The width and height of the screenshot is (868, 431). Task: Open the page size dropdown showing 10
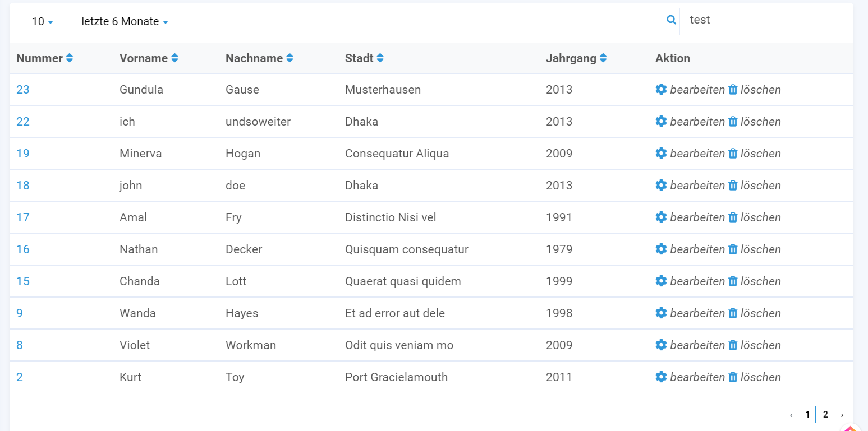coord(42,21)
